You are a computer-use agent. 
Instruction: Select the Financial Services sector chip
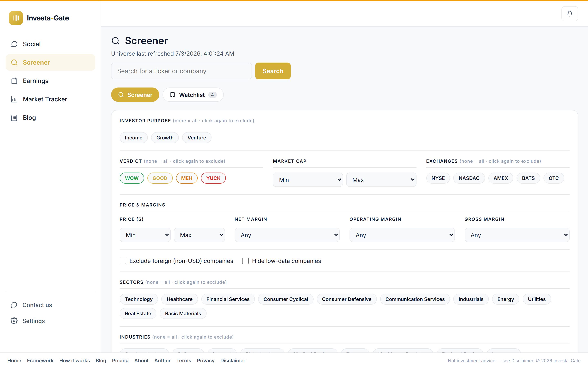click(x=228, y=299)
